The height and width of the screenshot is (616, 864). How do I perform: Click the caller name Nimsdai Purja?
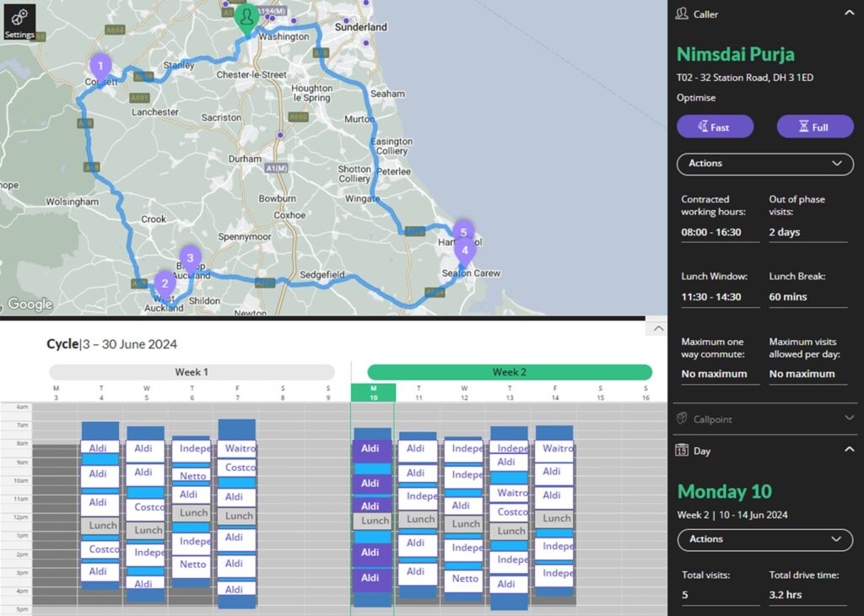735,55
